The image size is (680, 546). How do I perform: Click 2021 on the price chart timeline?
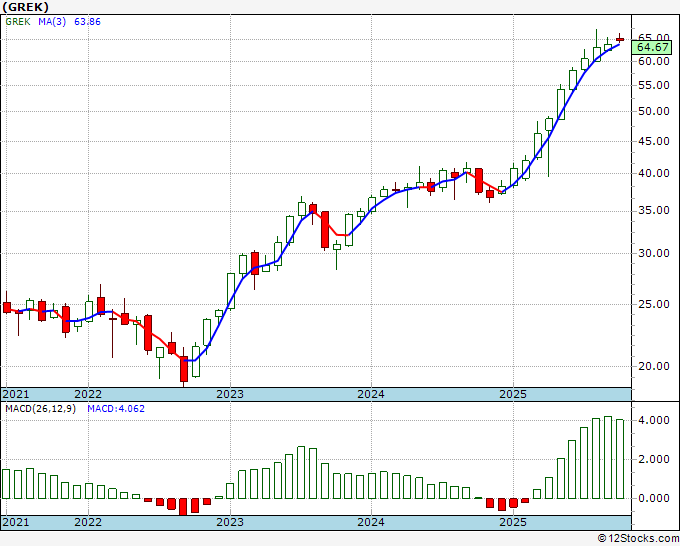16,394
